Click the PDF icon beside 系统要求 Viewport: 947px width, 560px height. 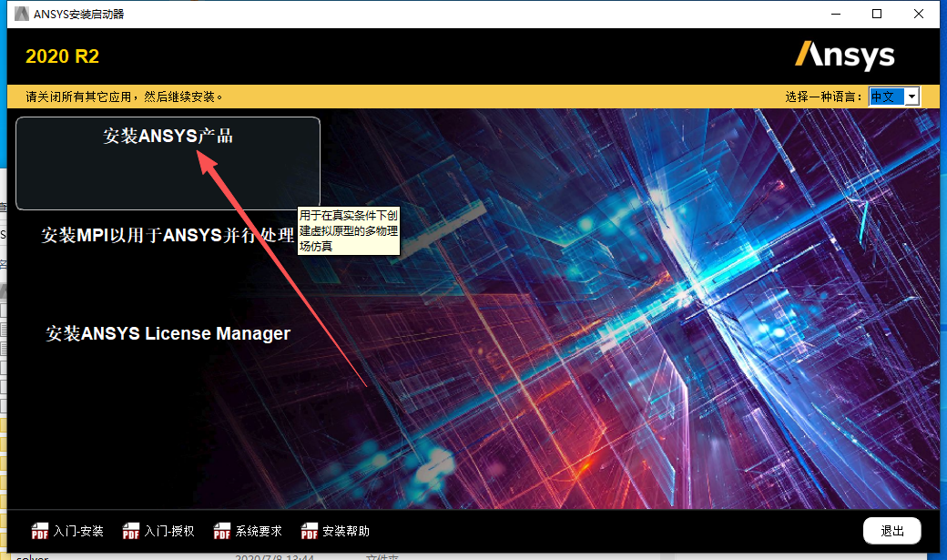pyautogui.click(x=222, y=531)
